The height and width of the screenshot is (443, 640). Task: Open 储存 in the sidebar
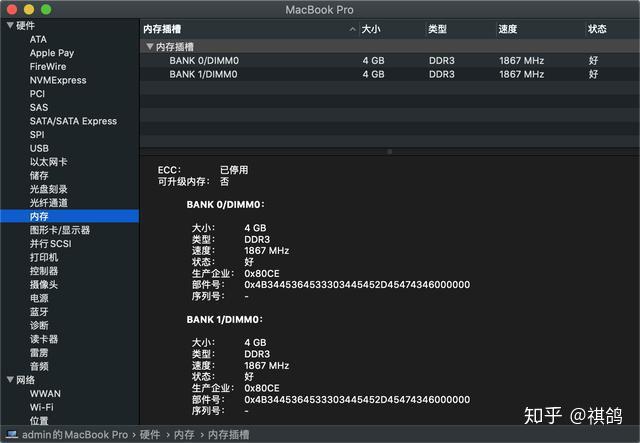click(x=39, y=176)
